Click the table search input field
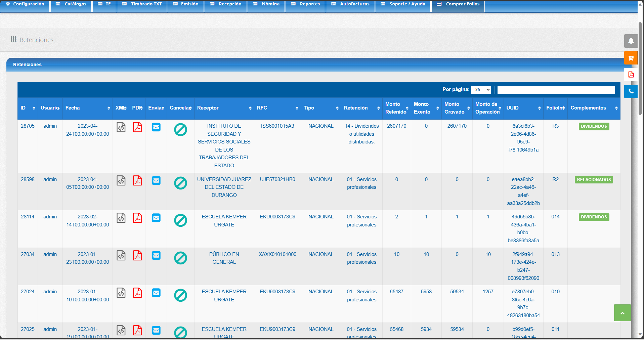The width and height of the screenshot is (644, 340). point(556,90)
